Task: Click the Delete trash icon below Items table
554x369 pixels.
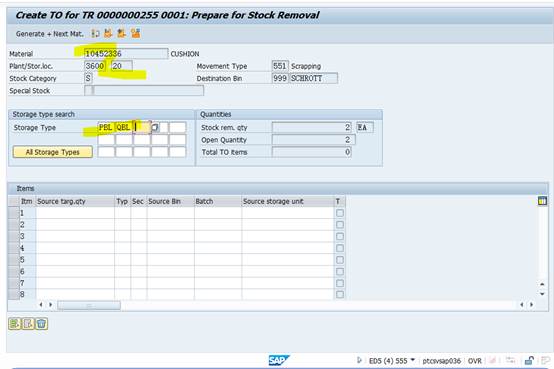Action: [x=41, y=323]
